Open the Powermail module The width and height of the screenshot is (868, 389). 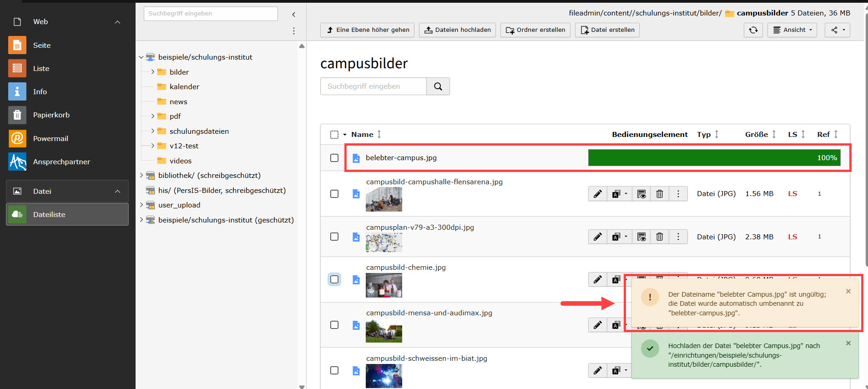(50, 138)
